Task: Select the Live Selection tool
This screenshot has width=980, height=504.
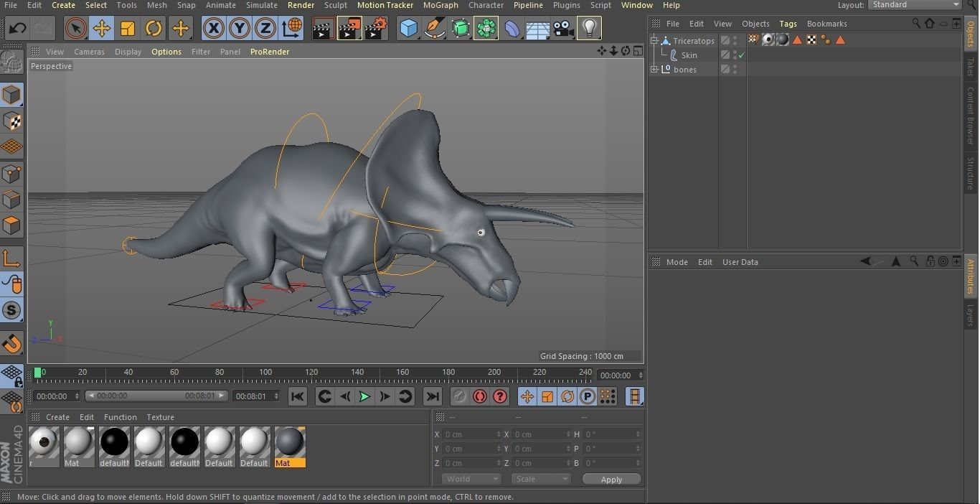Action: point(75,29)
